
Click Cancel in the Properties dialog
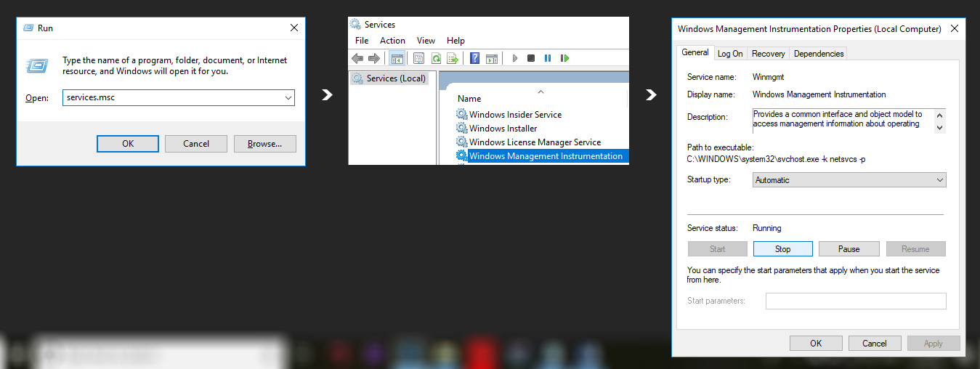875,344
